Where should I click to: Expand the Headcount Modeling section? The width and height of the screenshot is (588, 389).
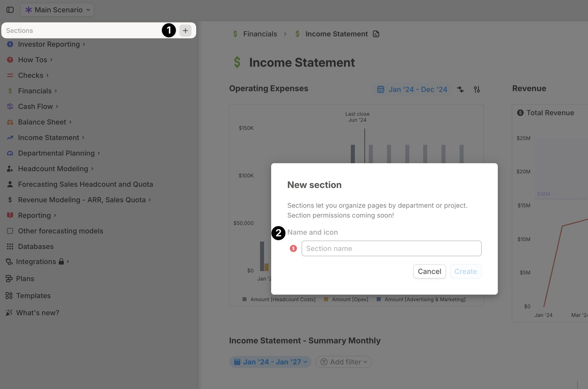(53, 169)
